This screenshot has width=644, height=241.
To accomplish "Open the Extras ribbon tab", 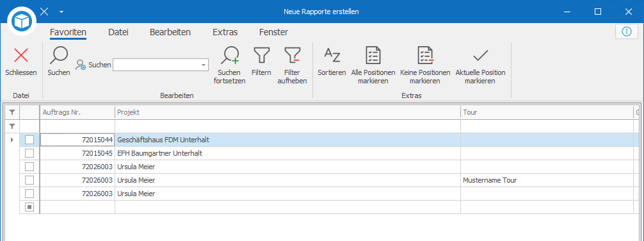I will tap(225, 32).
